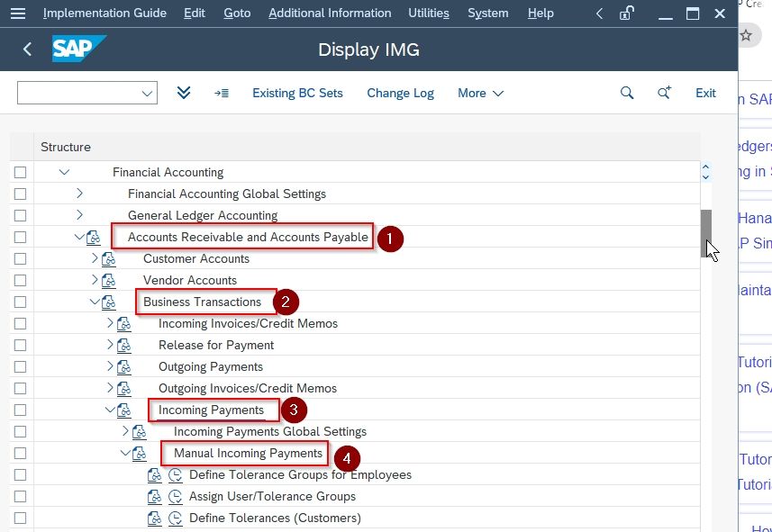The height and width of the screenshot is (532, 772).
Task: Open the Implementation Guide menu
Action: [x=104, y=14]
